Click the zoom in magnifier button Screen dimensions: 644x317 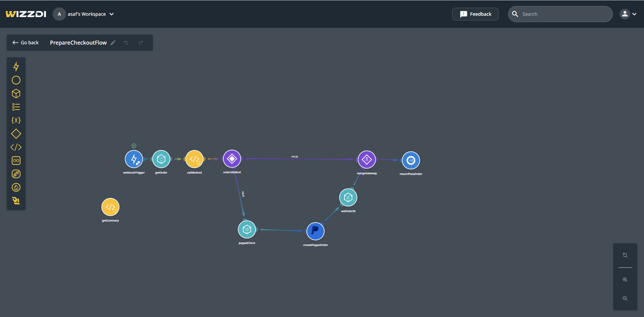coord(625,280)
